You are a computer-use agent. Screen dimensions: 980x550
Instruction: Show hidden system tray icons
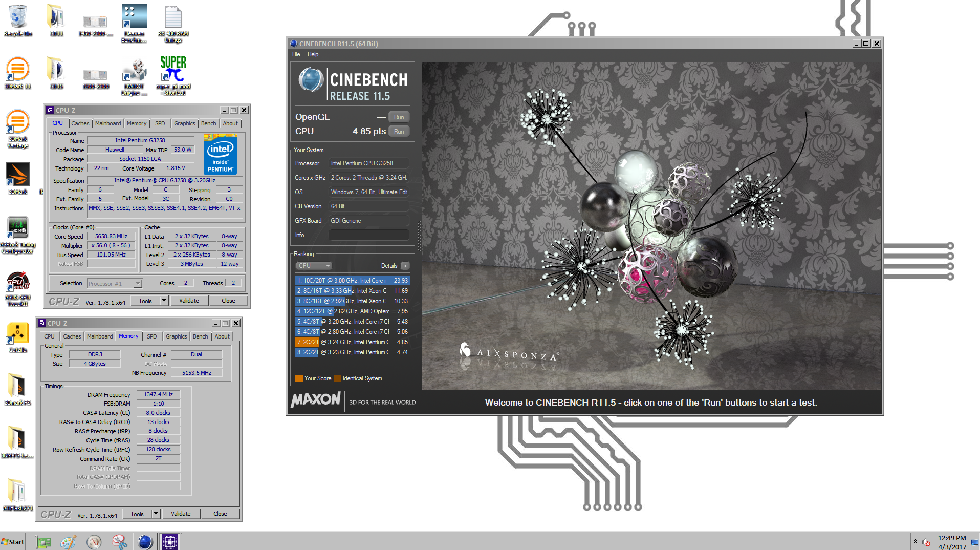[915, 541]
